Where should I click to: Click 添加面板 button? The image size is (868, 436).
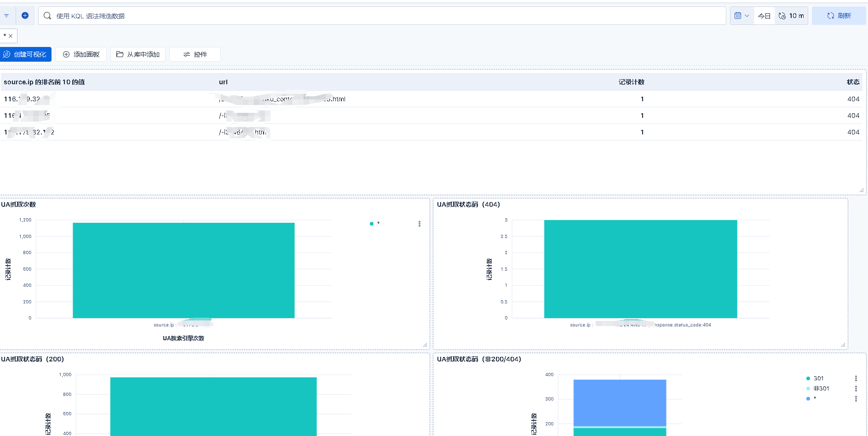click(x=81, y=54)
